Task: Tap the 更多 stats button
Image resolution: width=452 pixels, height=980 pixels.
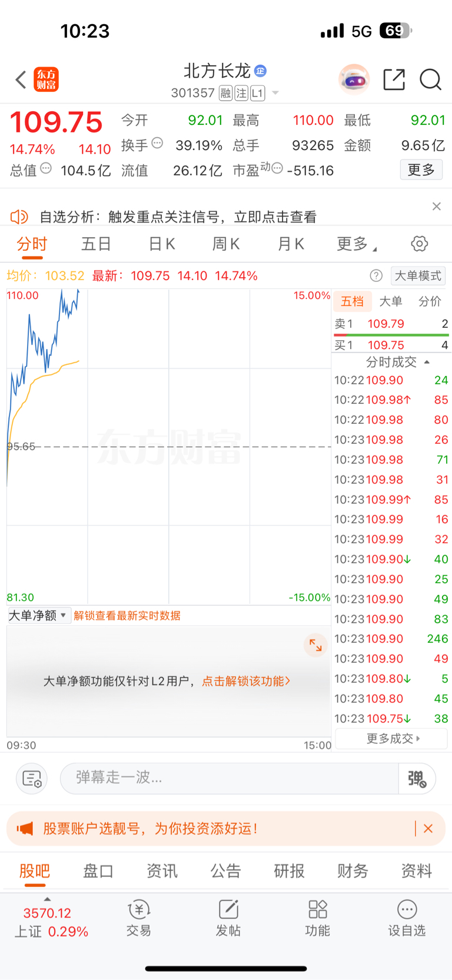Action: pyautogui.click(x=421, y=170)
